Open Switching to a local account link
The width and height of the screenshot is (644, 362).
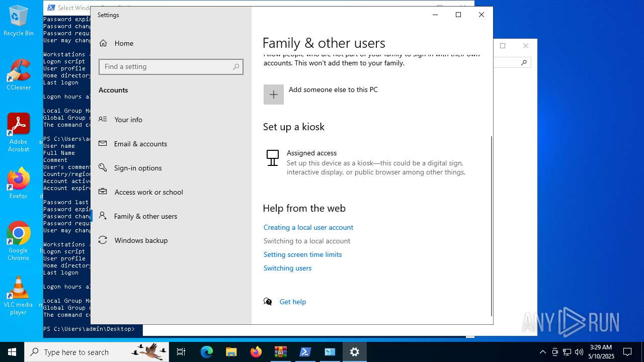pyautogui.click(x=307, y=241)
